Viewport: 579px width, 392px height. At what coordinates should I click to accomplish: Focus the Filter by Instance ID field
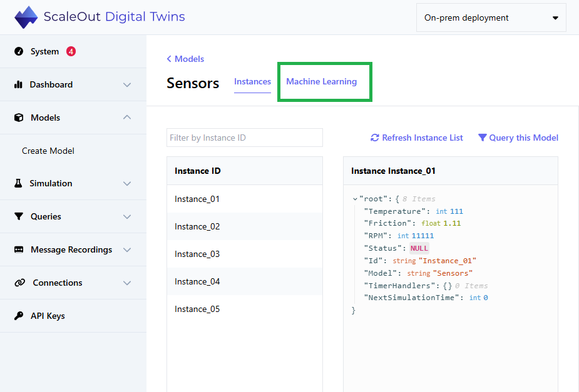coord(245,138)
